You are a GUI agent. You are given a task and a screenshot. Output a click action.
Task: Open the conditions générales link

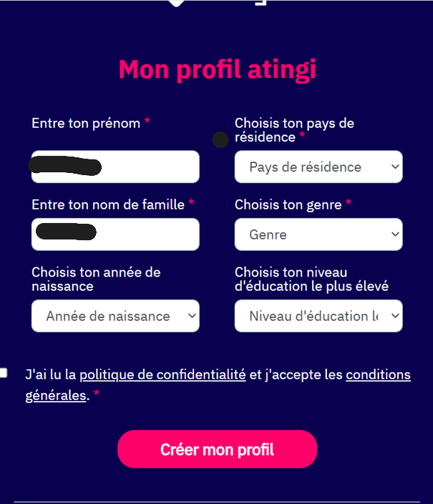tap(378, 375)
